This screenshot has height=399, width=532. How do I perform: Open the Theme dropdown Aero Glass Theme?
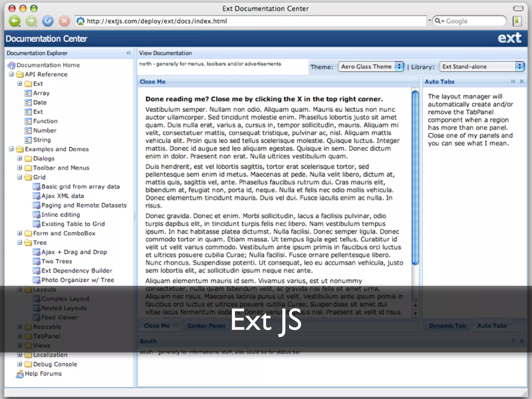371,67
